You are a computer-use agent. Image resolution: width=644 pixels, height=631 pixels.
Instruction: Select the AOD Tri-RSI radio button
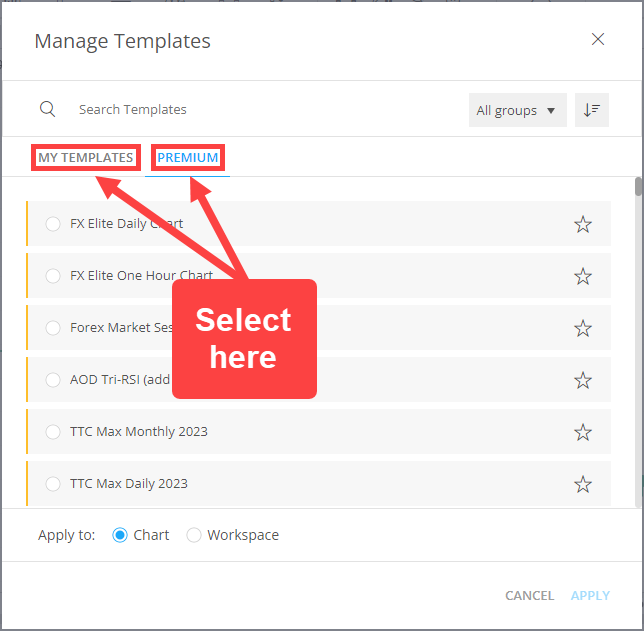click(53, 380)
